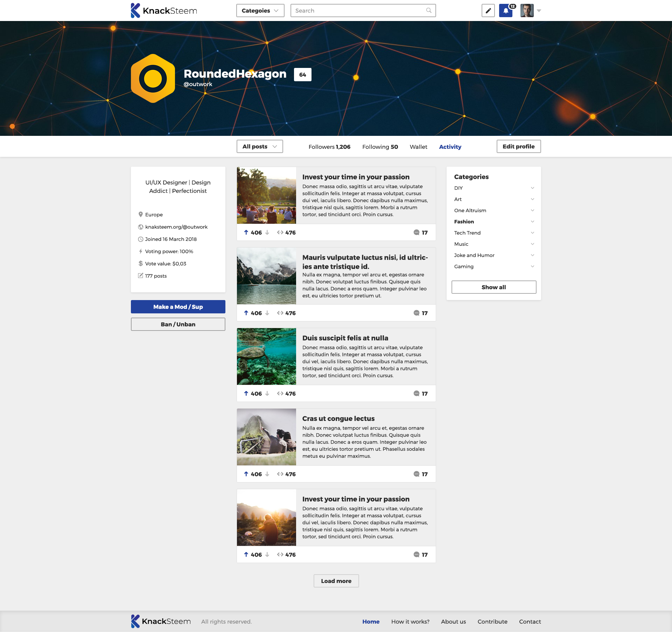Upvote the last Invest your time post
The width and height of the screenshot is (672, 632).
click(246, 555)
